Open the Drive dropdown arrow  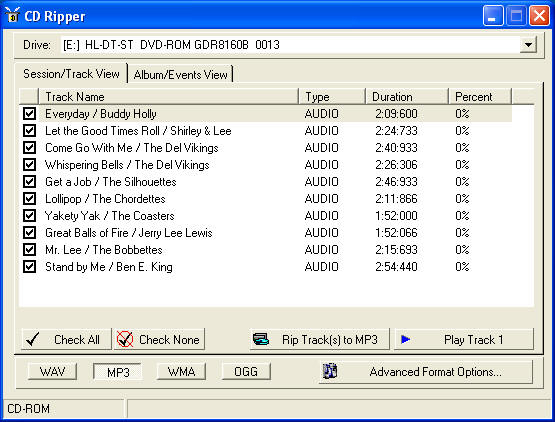click(x=528, y=45)
